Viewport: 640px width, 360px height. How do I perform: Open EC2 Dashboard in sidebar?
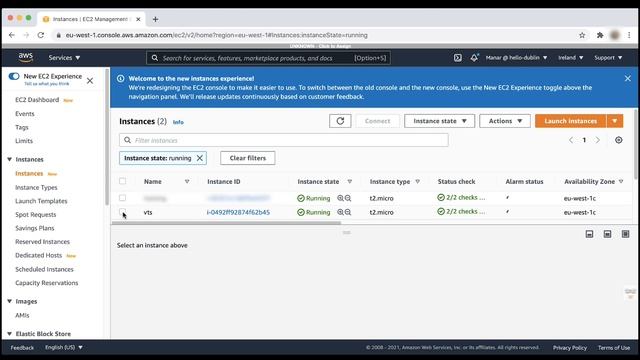click(37, 100)
